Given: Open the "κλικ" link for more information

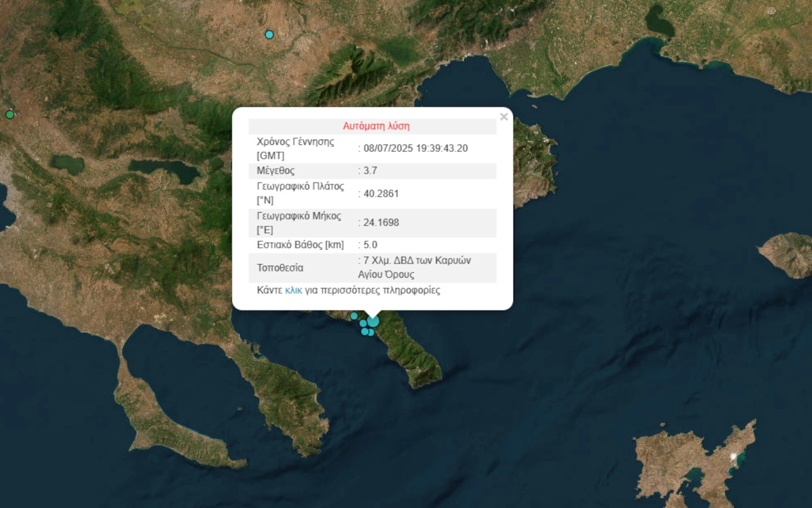Looking at the screenshot, I should point(293,290).
